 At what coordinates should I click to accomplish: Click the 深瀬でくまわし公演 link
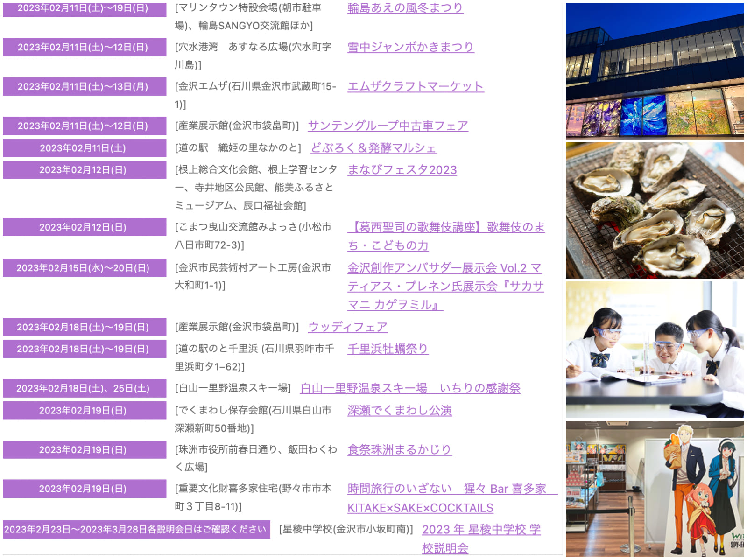399,411
